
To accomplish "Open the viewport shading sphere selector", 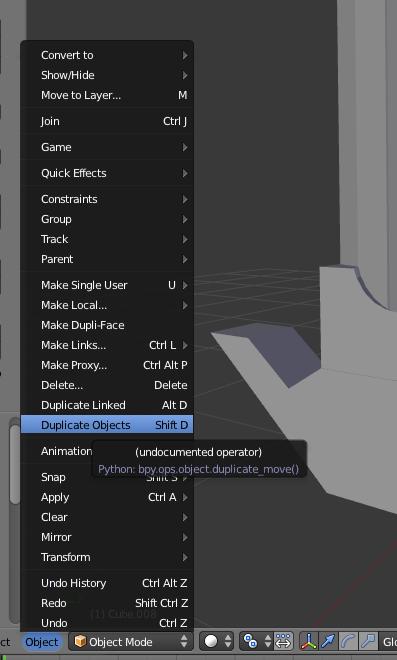I will pyautogui.click(x=217, y=641).
